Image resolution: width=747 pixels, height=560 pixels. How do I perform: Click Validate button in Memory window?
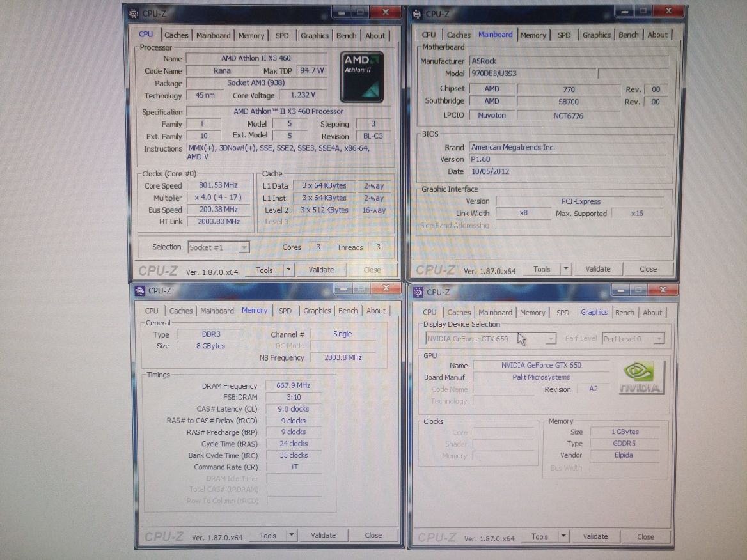coord(324,535)
